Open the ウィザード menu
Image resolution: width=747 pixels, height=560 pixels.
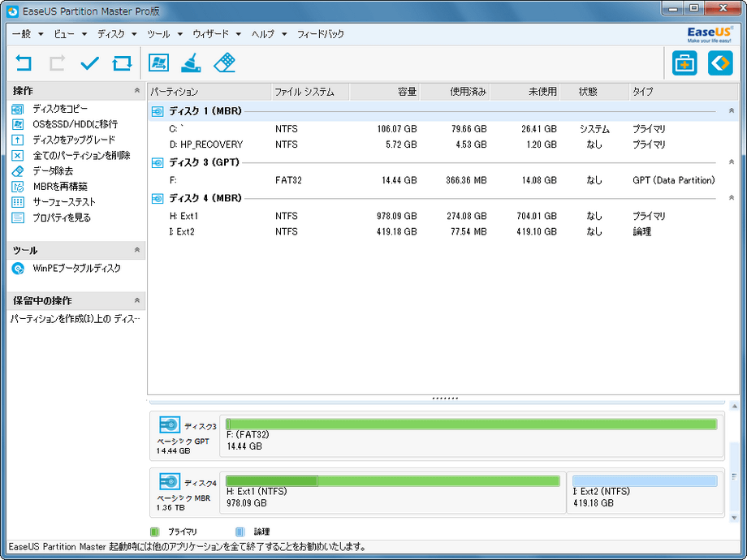217,34
